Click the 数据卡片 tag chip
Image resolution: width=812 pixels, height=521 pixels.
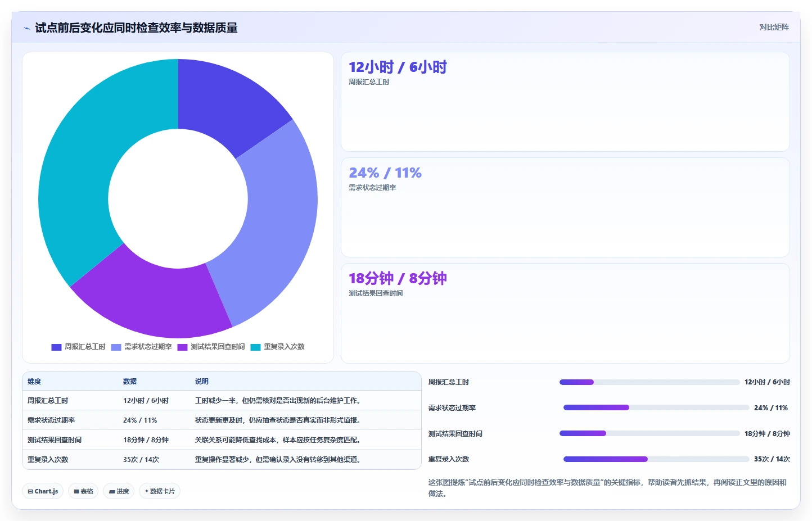160,491
